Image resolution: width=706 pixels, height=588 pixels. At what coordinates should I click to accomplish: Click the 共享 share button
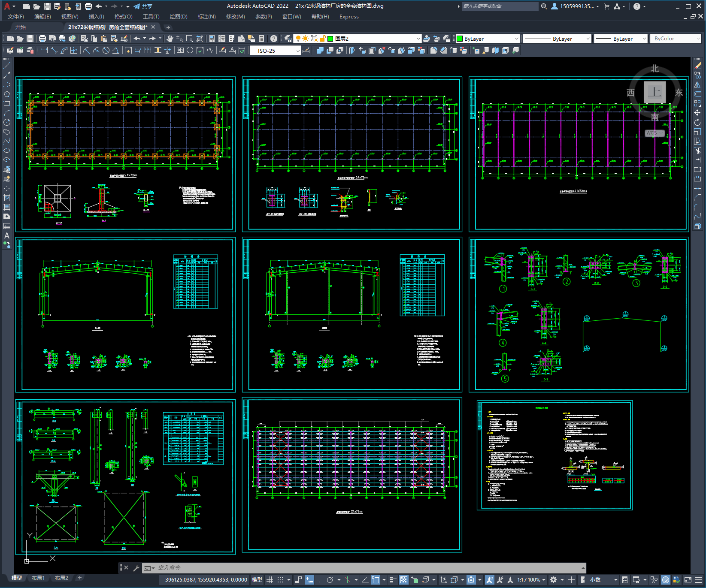coord(143,6)
